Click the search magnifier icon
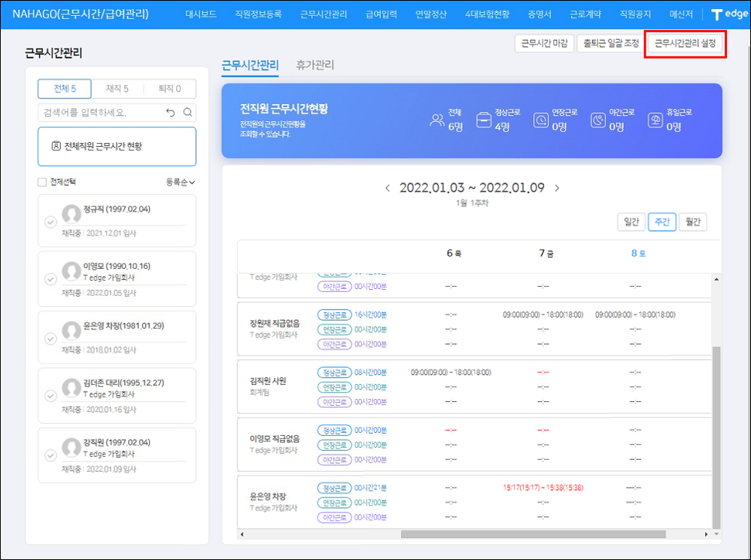Screen dimensions: 751x560 pos(188,112)
